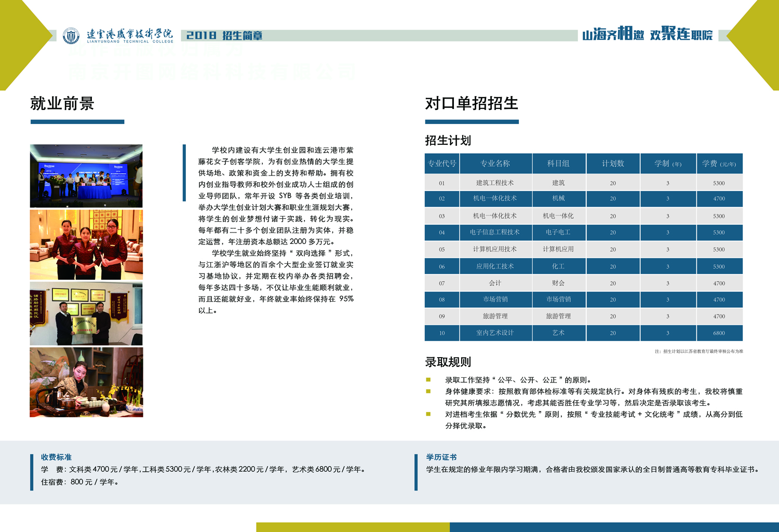Click the "学制 (年)" column header
The image size is (779, 532).
tap(668, 163)
